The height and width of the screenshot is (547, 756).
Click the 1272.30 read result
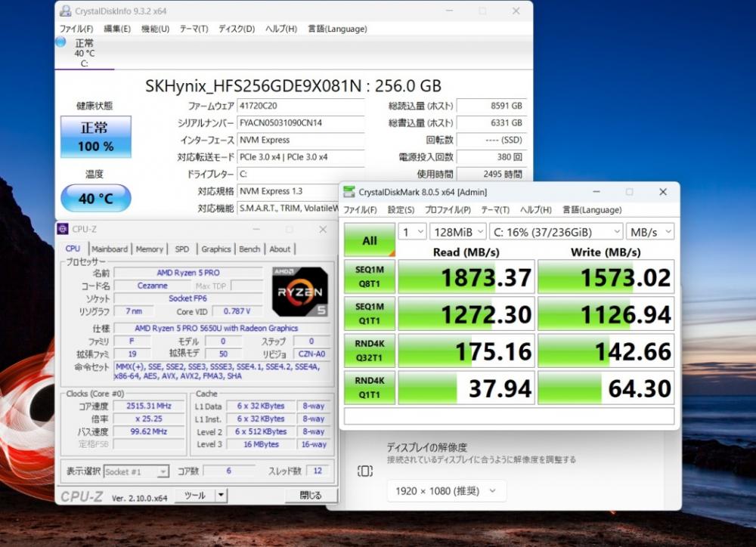coord(466,314)
